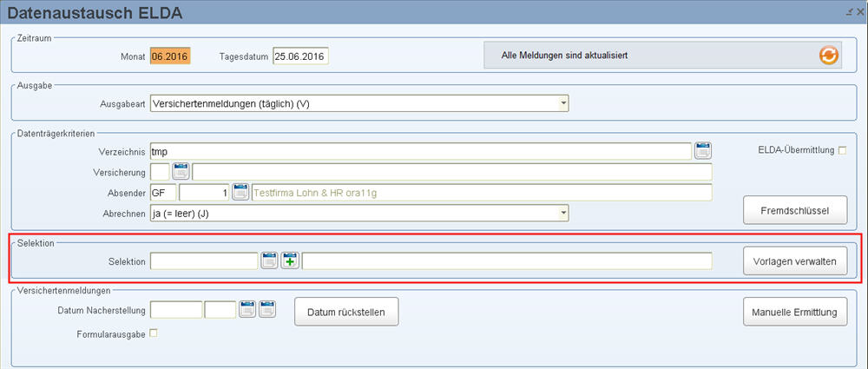Click Vorlagen verwalten button

(x=795, y=261)
